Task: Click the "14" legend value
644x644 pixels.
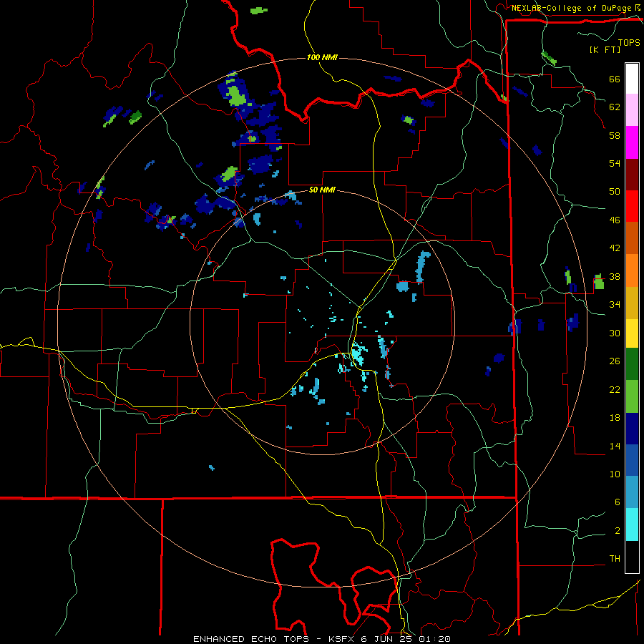Action: click(x=615, y=446)
